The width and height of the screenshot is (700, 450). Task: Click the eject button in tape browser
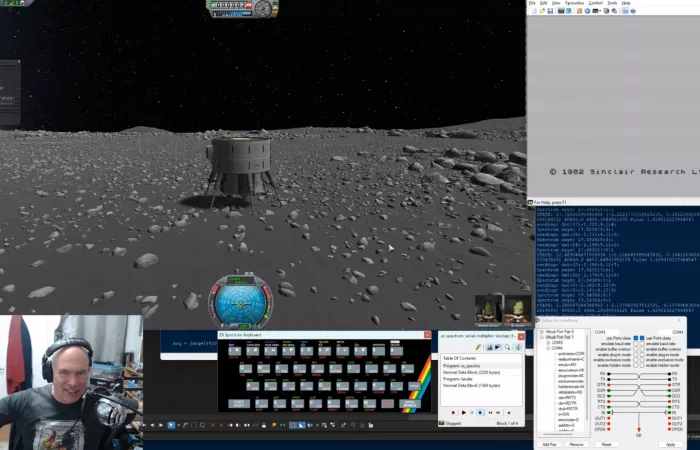509,412
